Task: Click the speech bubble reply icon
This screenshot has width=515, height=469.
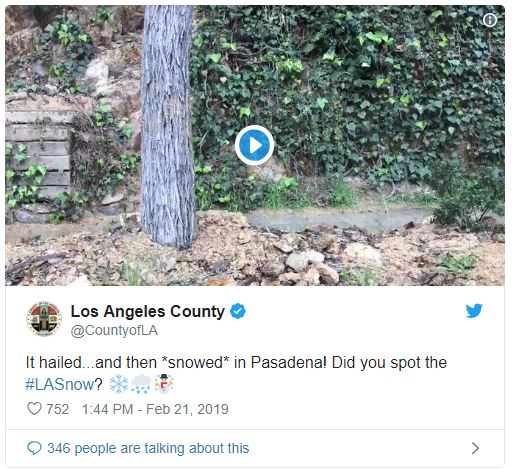Action: 34,448
